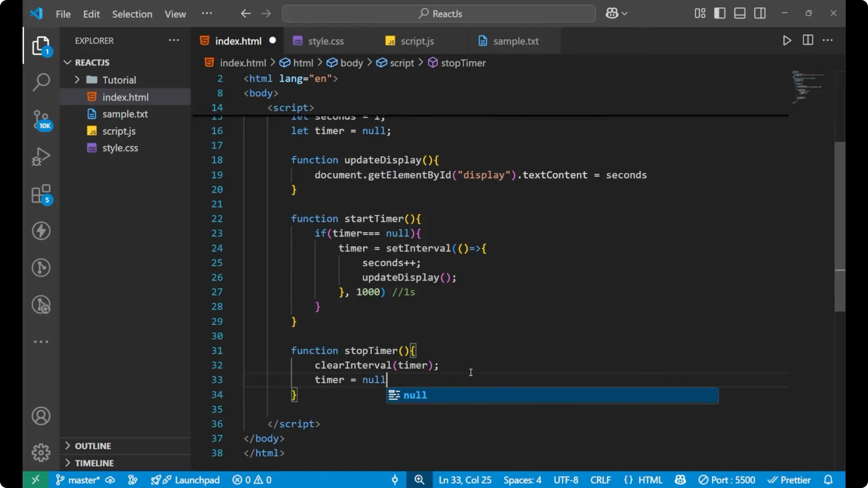
Task: Open the Explorer view icon
Action: click(x=41, y=45)
